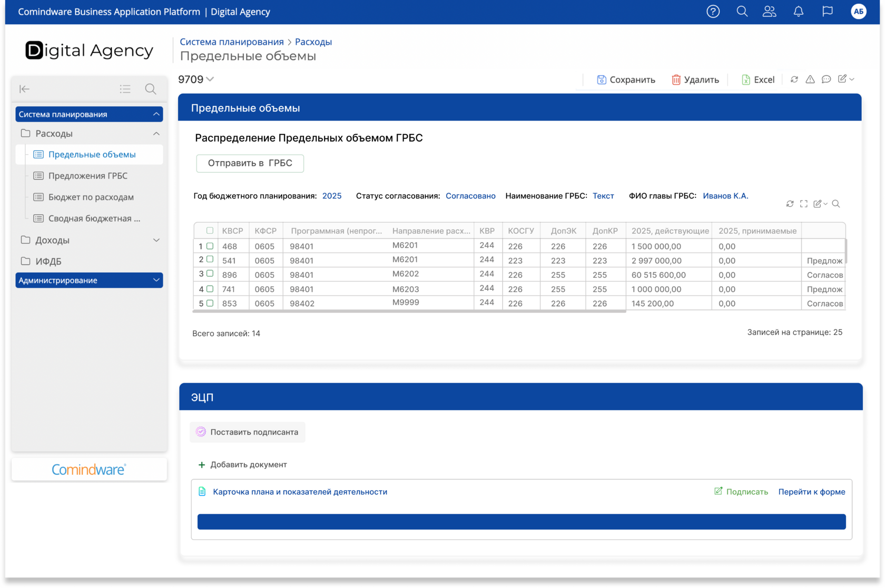Image resolution: width=885 pixels, height=588 pixels.
Task: Click the flag icon in top bar
Action: tap(828, 12)
